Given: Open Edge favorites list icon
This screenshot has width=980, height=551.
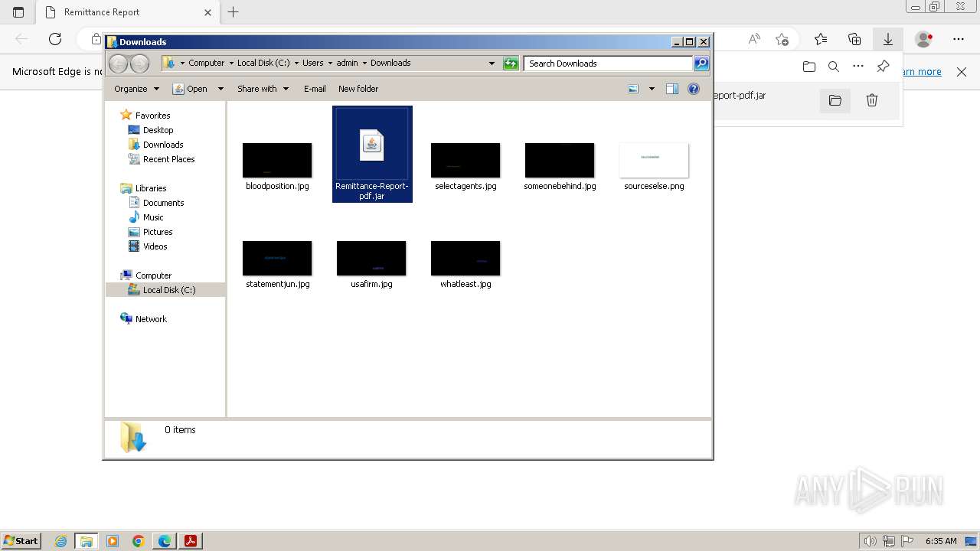Looking at the screenshot, I should click(x=821, y=39).
